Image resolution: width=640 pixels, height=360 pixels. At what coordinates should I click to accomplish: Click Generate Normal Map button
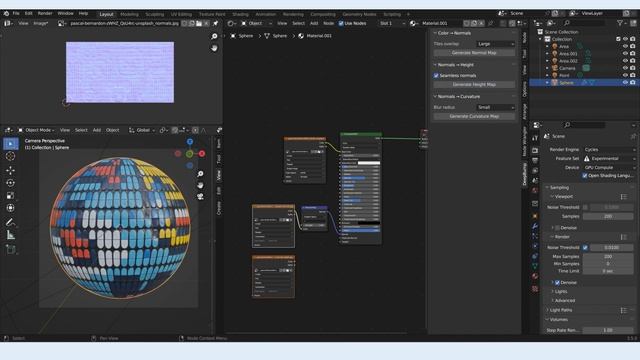pyautogui.click(x=474, y=53)
